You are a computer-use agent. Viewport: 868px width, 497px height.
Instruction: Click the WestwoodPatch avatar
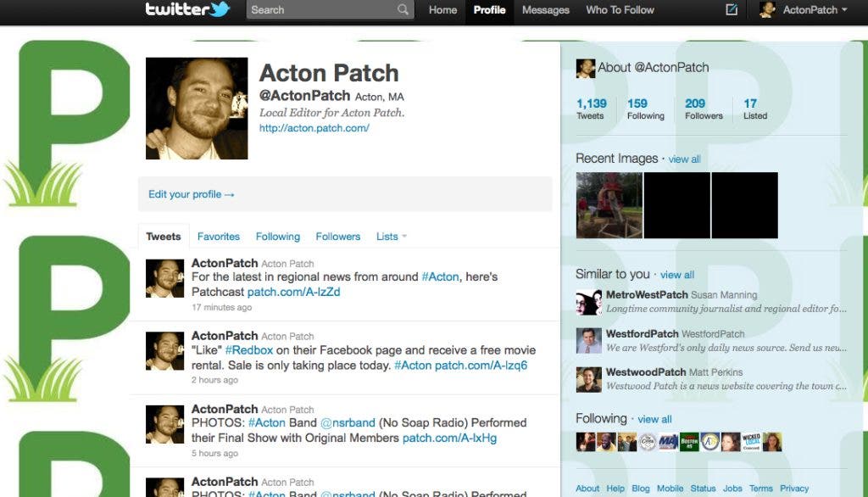pos(588,380)
